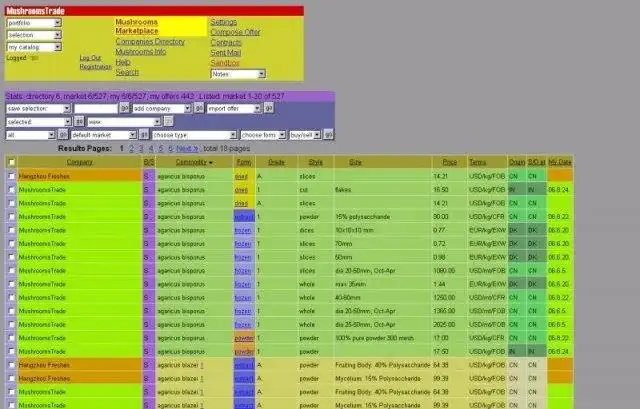
Task: Open the import offer dropdown
Action: coord(234,109)
